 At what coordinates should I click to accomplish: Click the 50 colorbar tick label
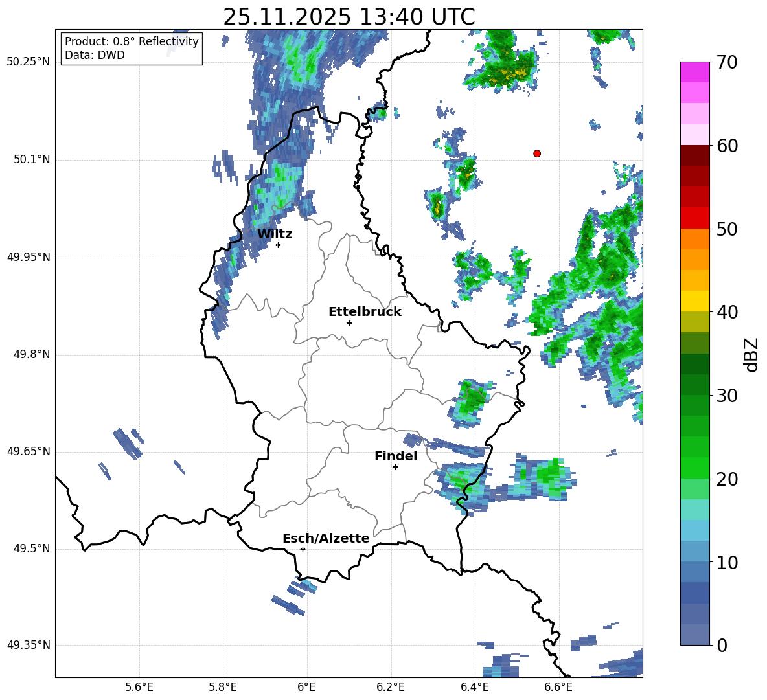pyautogui.click(x=727, y=229)
